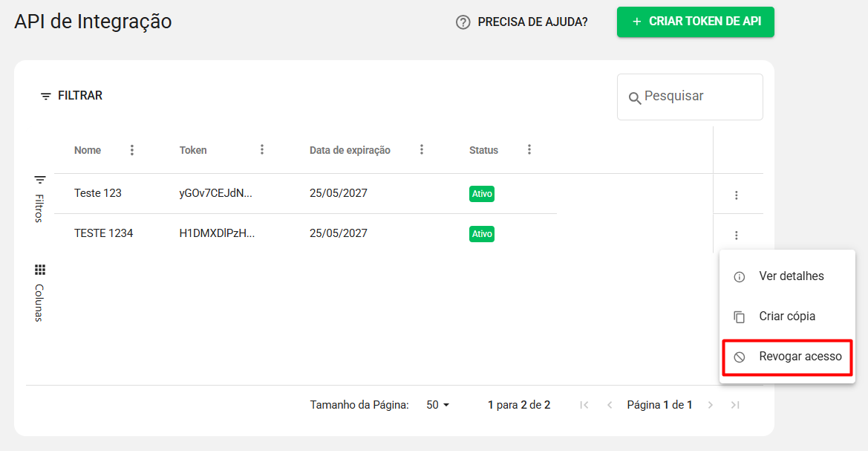868x451 pixels.
Task: Click expiration date in TESTE 1234 row
Action: (x=339, y=233)
